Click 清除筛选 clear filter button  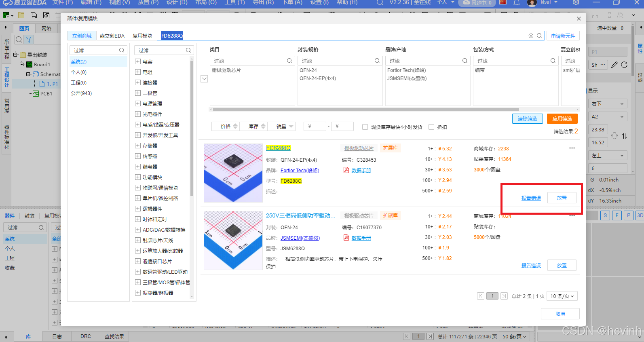coord(528,118)
